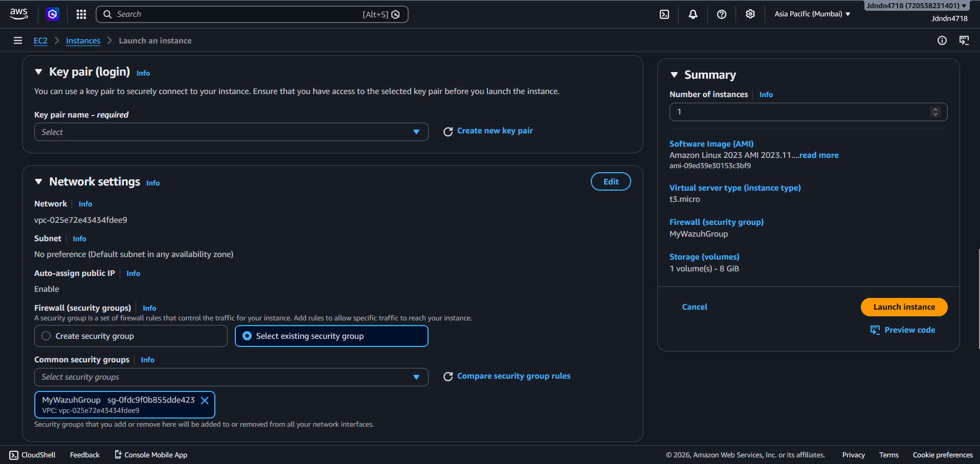Click the search magnifier icon

107,14
